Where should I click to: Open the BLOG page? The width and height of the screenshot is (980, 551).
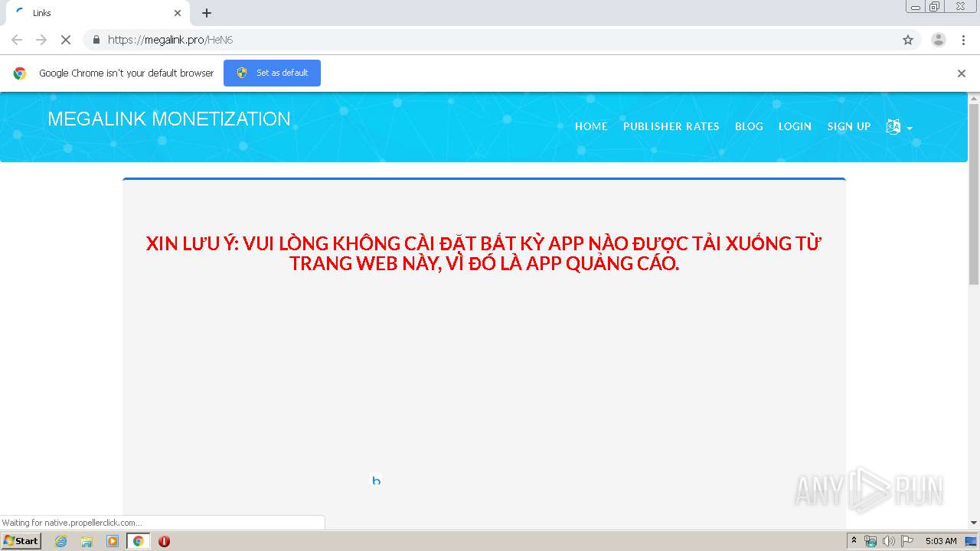[749, 126]
